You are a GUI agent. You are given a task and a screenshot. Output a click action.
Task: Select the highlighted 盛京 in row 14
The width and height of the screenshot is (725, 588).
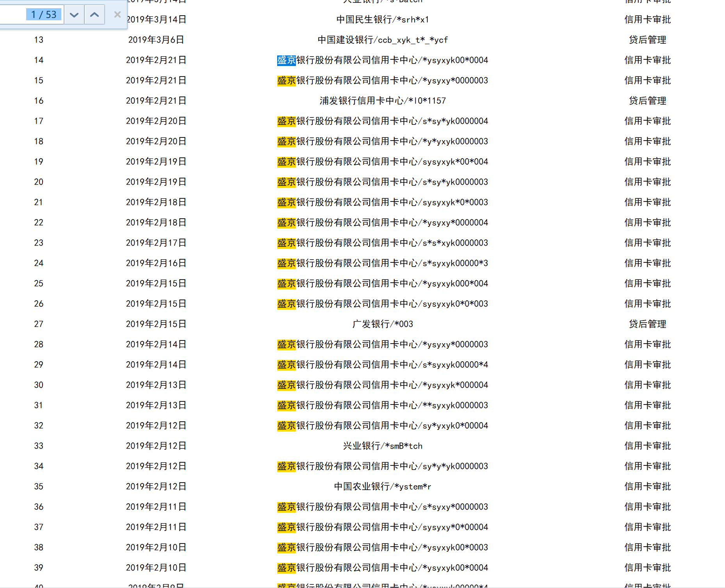coord(287,60)
